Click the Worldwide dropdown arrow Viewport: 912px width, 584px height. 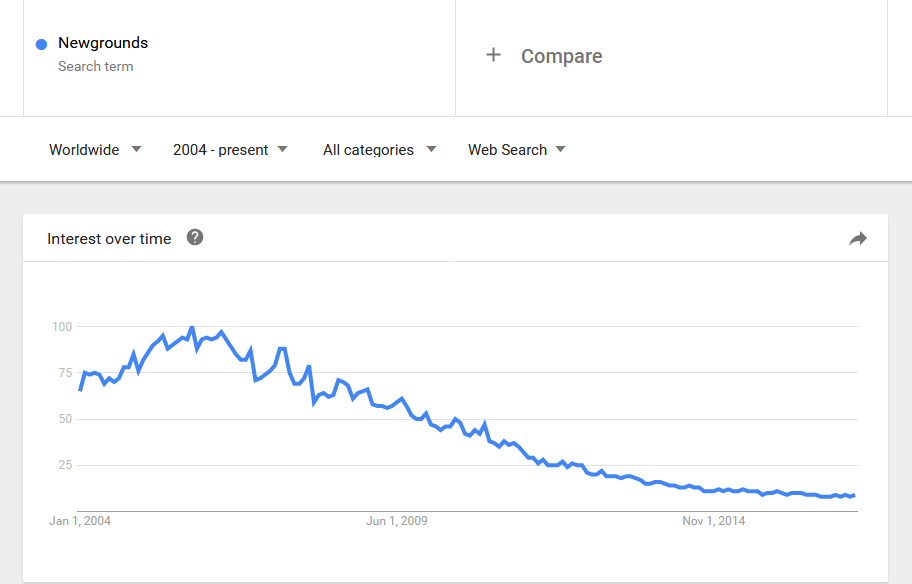pyautogui.click(x=136, y=149)
